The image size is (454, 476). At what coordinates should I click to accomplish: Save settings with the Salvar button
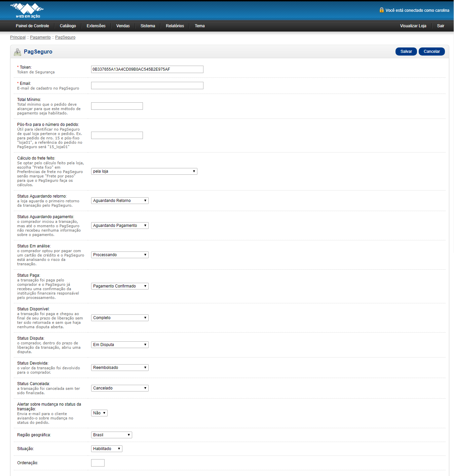click(406, 52)
